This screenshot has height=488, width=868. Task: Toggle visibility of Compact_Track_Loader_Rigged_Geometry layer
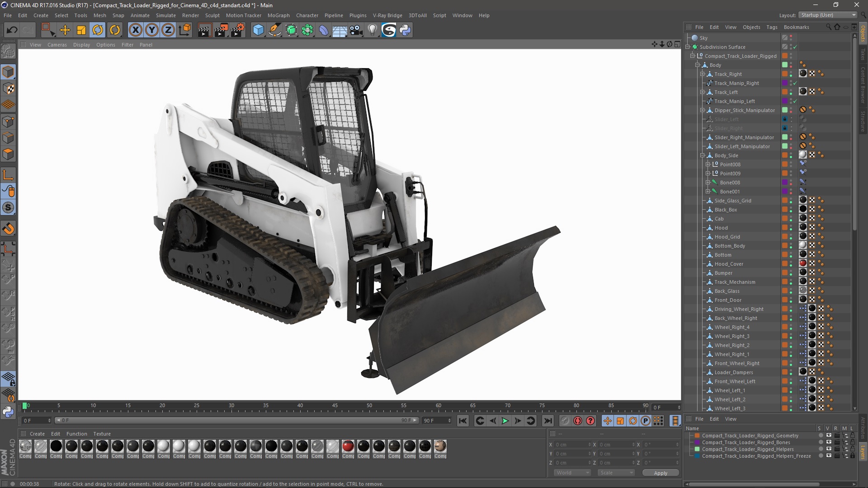click(829, 436)
